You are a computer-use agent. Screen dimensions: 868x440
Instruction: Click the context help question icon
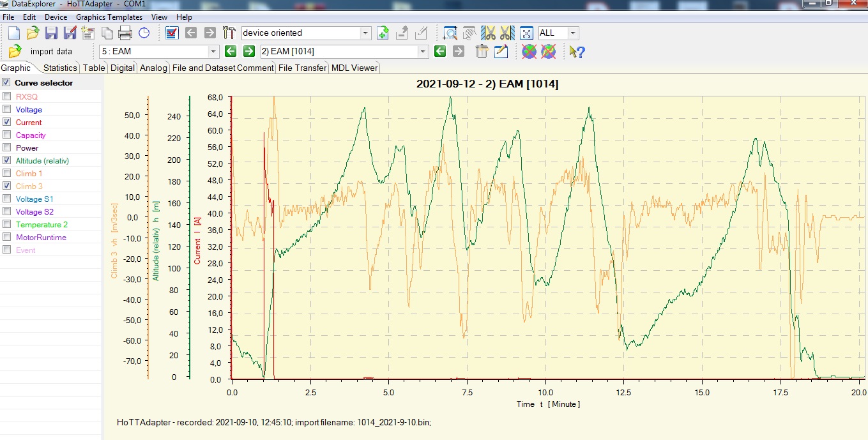577,52
